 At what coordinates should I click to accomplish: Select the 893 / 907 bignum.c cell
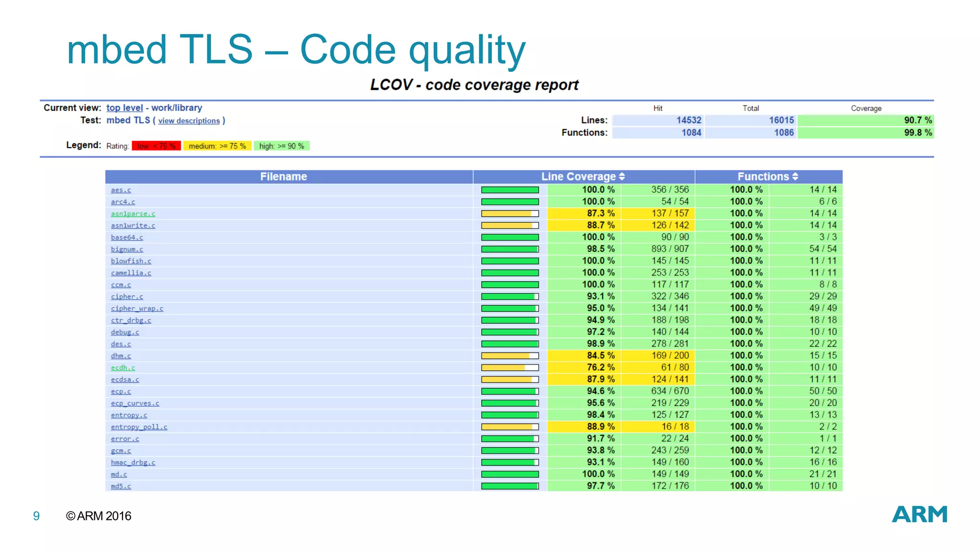point(658,249)
